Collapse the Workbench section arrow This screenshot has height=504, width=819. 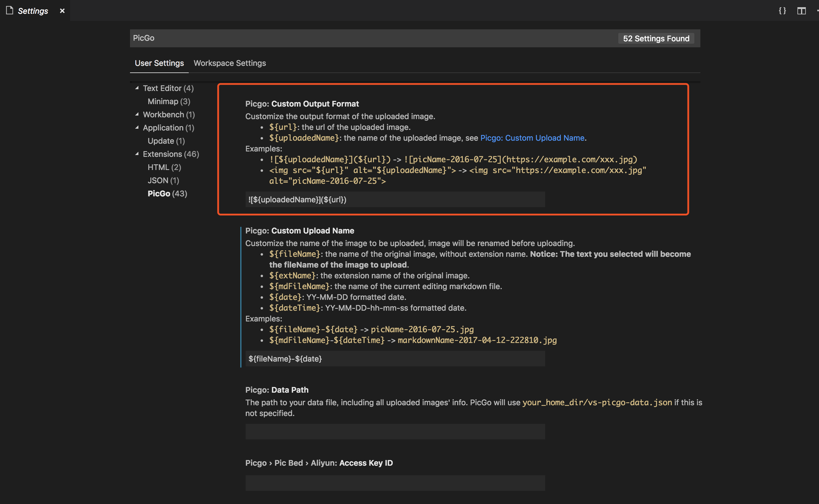pyautogui.click(x=137, y=114)
